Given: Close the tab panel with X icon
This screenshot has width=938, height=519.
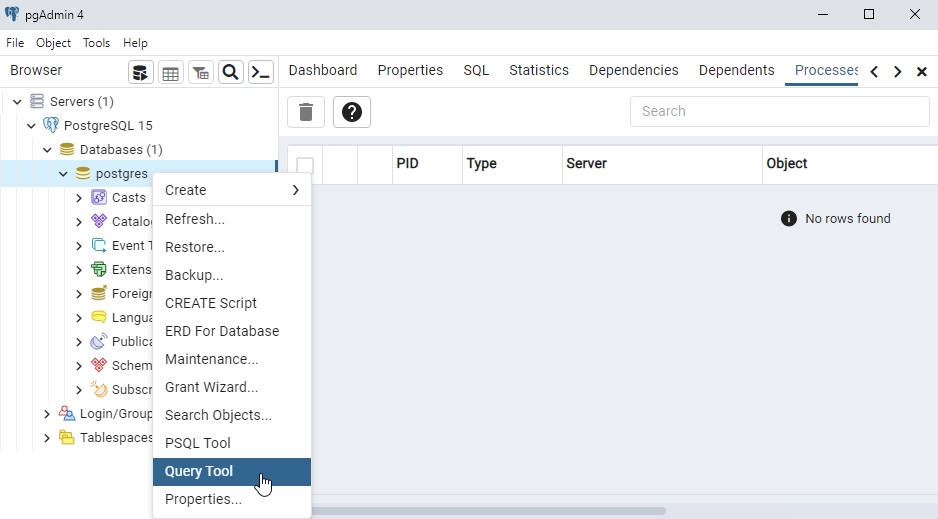Looking at the screenshot, I should click(x=922, y=72).
